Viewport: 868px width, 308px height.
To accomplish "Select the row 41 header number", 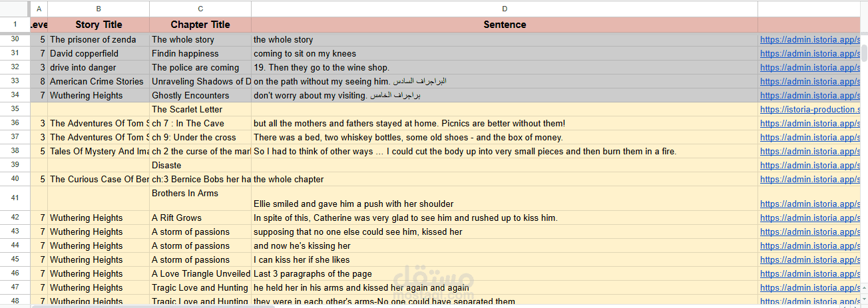I will 15,198.
